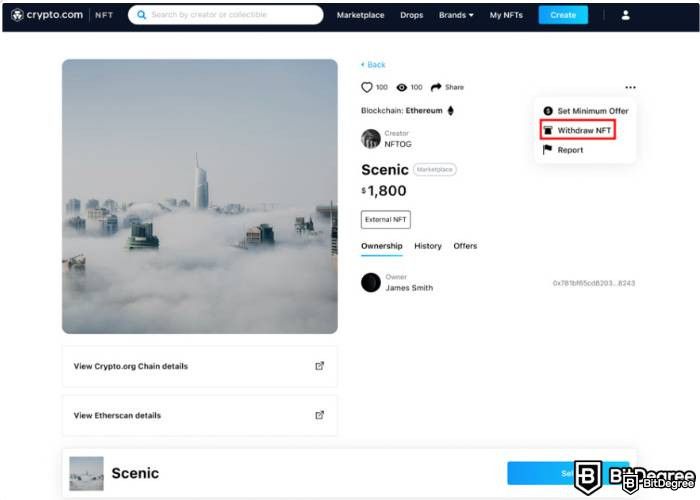Screen dimensions: 700x500
Task: Switch to the Ownership tab
Action: pyautogui.click(x=382, y=246)
